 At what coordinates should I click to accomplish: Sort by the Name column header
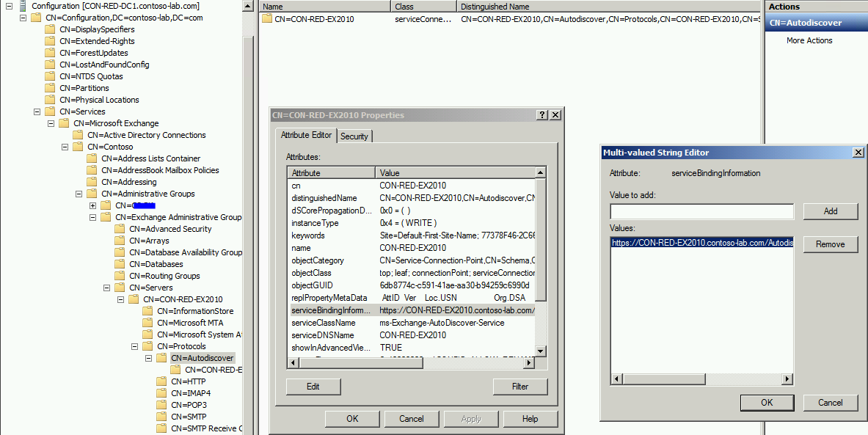tap(325, 7)
